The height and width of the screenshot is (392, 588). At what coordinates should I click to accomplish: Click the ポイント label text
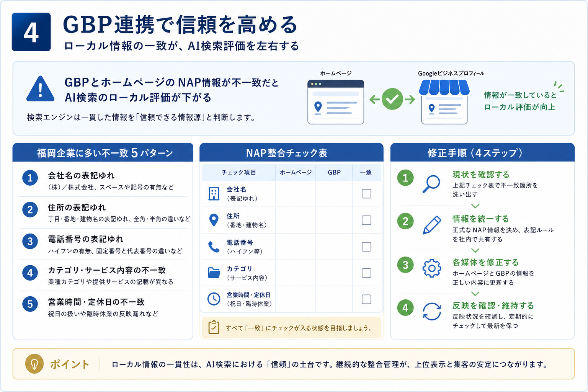coord(69,364)
